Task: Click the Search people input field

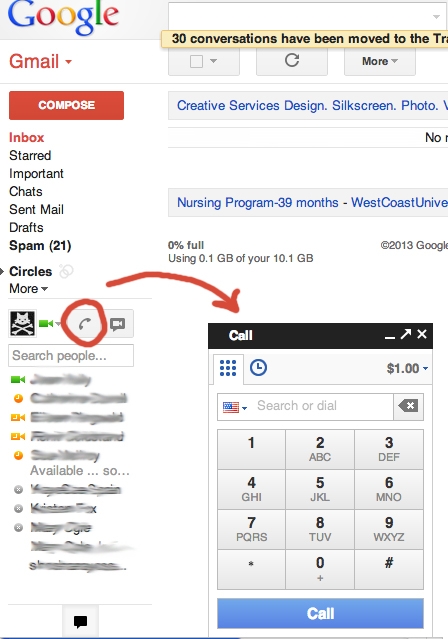Action: click(x=71, y=356)
